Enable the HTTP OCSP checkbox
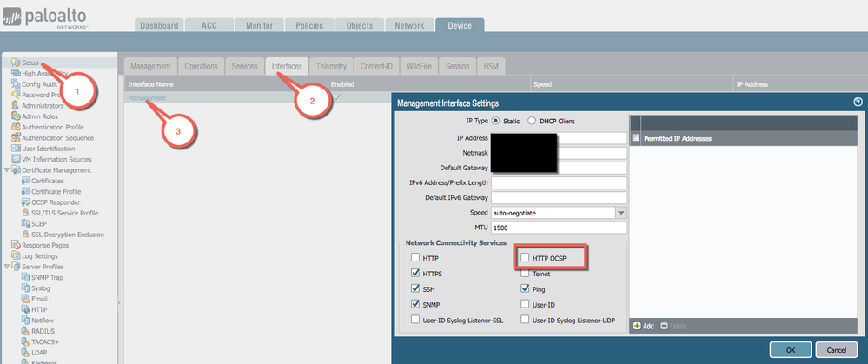 (x=525, y=258)
